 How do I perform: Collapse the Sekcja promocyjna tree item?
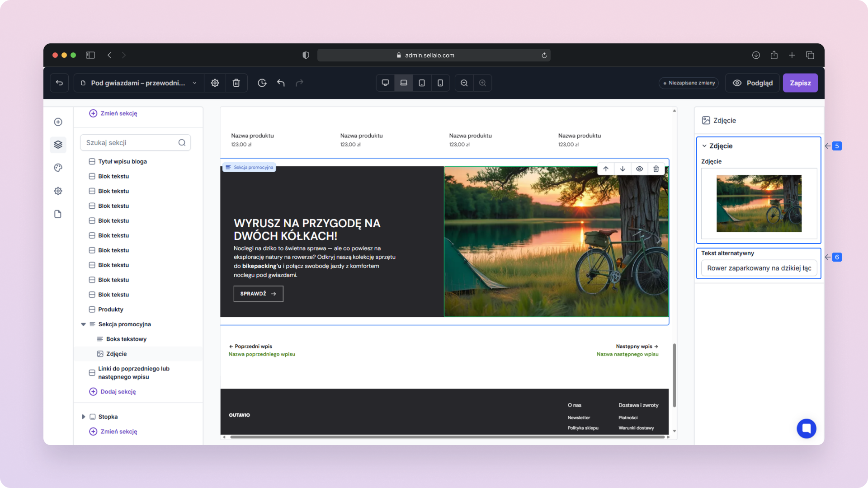(83, 324)
